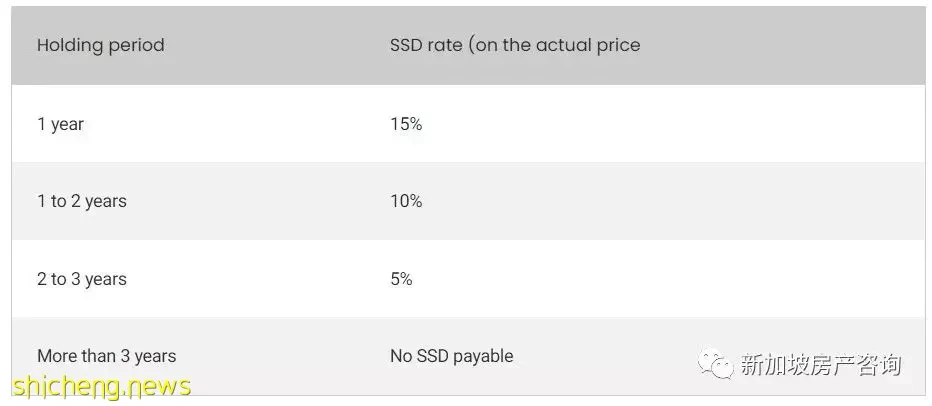932x406 pixels.
Task: Click the 'No SSD payable' cell
Action: click(x=452, y=356)
